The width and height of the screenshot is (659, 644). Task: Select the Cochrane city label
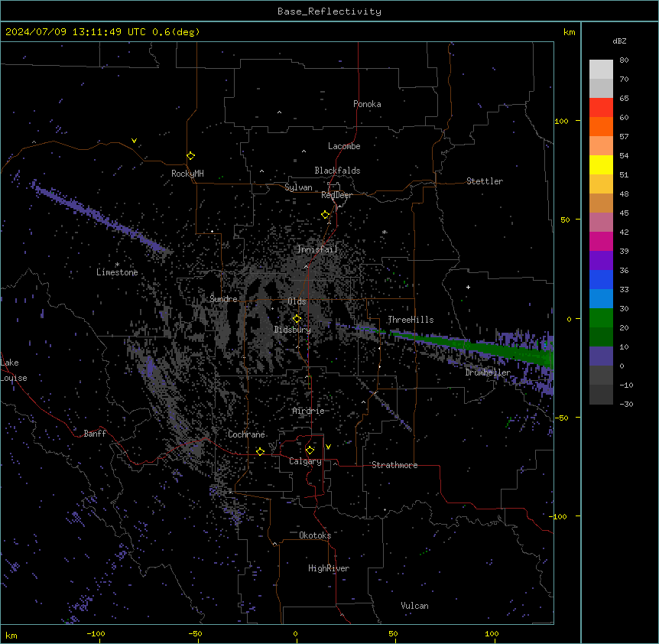click(246, 434)
